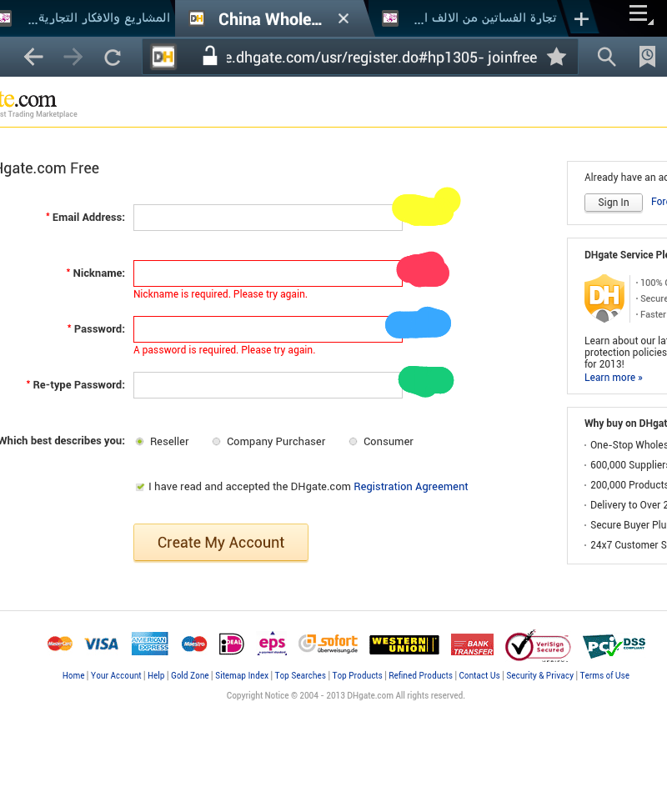The height and width of the screenshot is (812, 667).
Task: Select the Company Purchaser radio option
Action: coord(217,441)
